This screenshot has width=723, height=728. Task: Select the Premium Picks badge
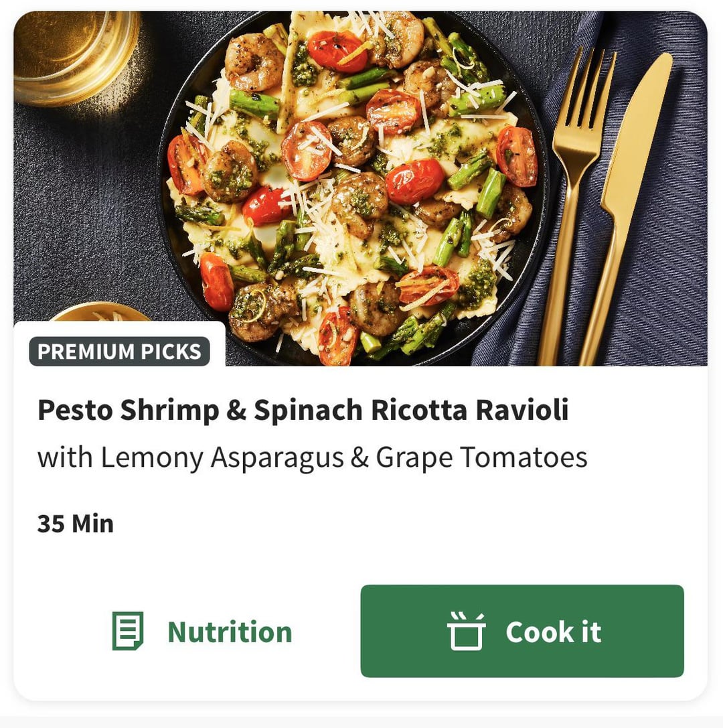119,352
